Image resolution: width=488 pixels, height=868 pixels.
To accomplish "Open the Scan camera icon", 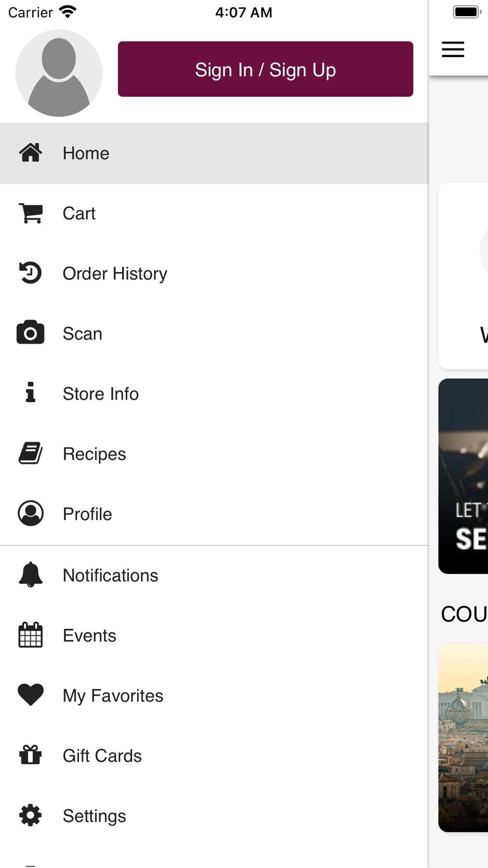I will coord(30,333).
